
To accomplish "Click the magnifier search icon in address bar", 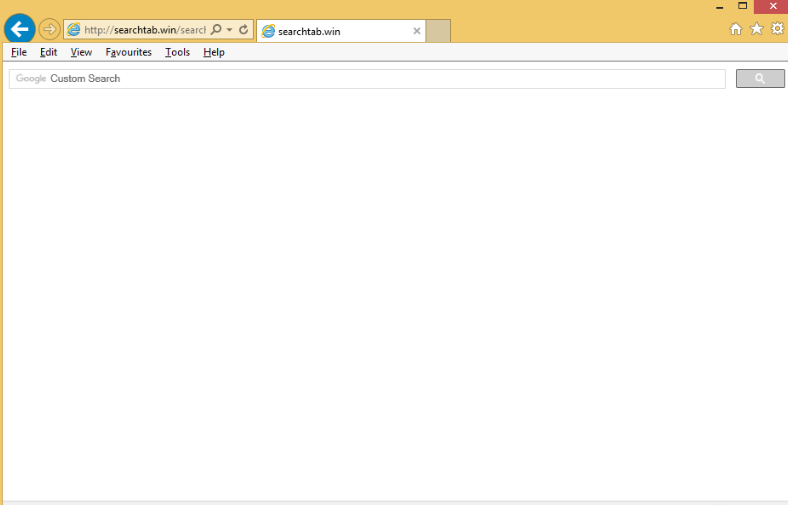I will pyautogui.click(x=216, y=30).
